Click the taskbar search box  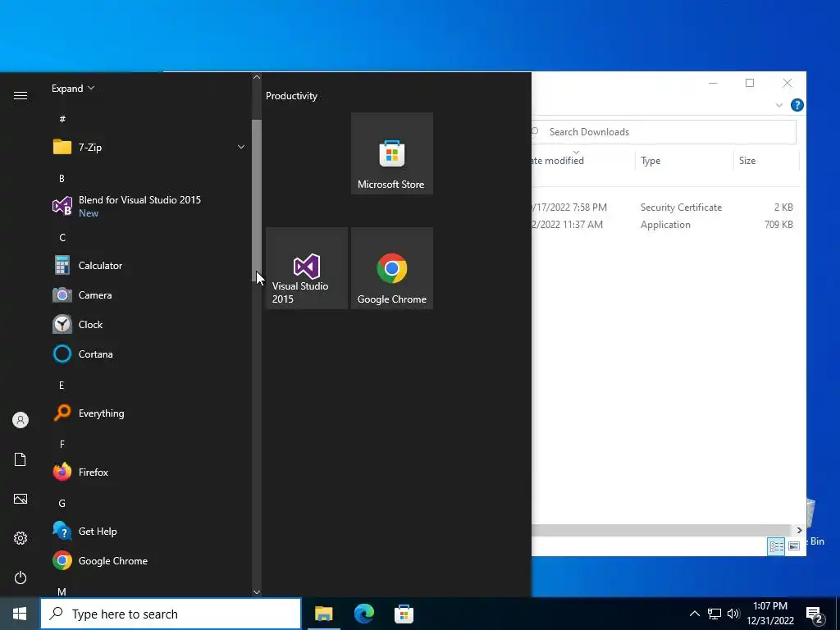(171, 614)
